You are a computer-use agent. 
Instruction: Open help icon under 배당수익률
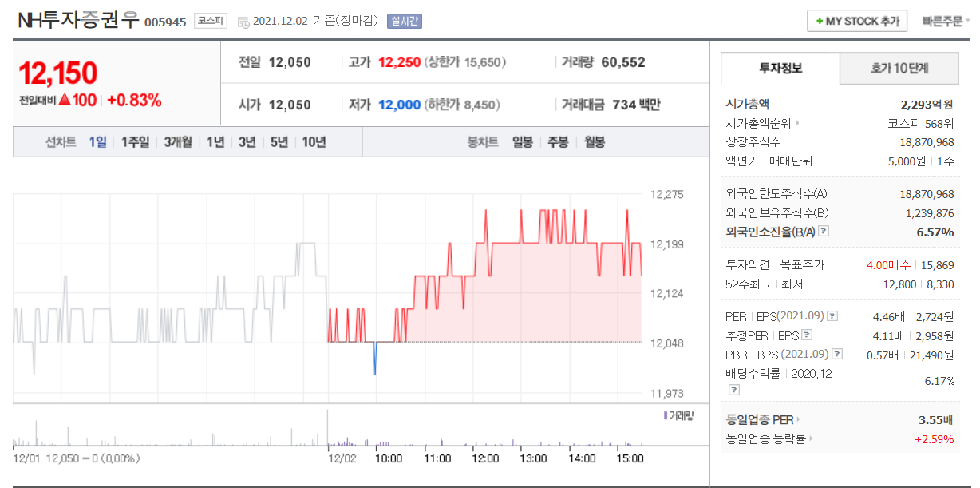coord(733,390)
